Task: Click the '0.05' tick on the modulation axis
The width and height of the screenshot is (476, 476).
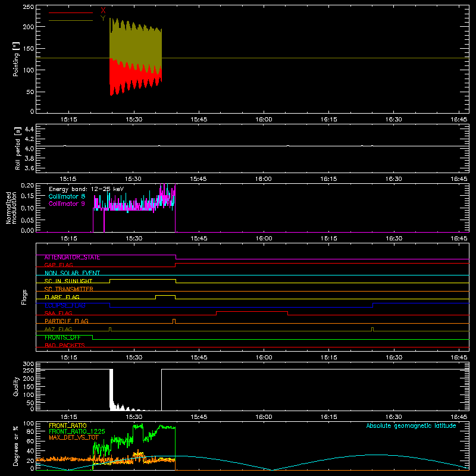Action: tap(27, 220)
